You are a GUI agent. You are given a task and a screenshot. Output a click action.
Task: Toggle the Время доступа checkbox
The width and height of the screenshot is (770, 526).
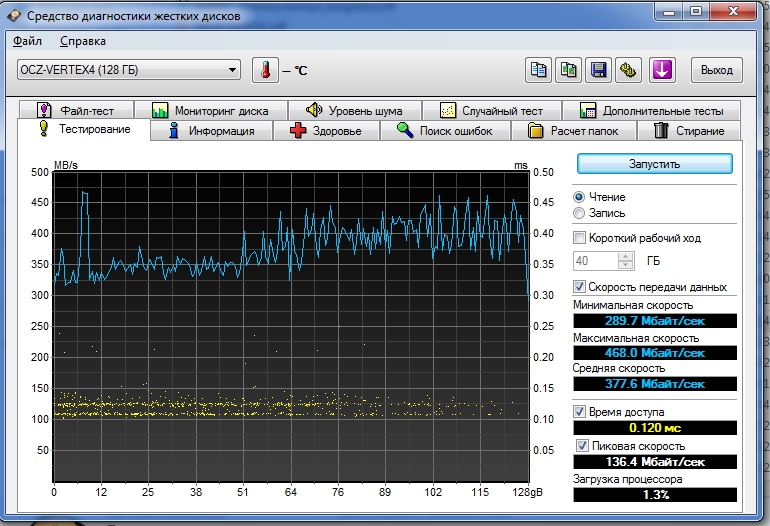[x=580, y=411]
